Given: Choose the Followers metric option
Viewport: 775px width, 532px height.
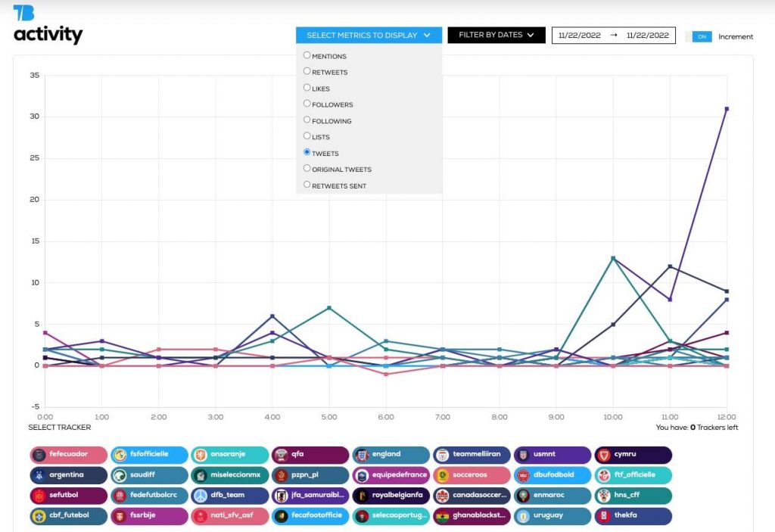Looking at the screenshot, I should coord(307,104).
